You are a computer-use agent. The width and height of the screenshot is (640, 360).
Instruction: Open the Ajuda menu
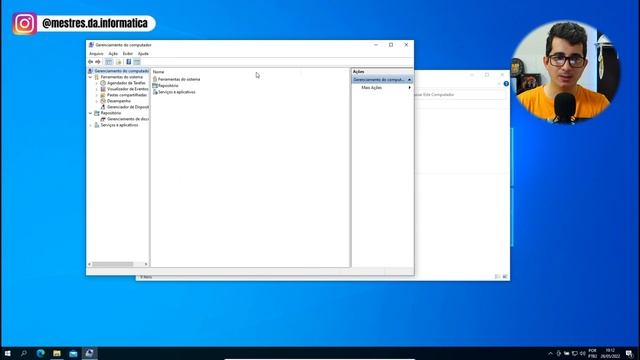(x=143, y=53)
